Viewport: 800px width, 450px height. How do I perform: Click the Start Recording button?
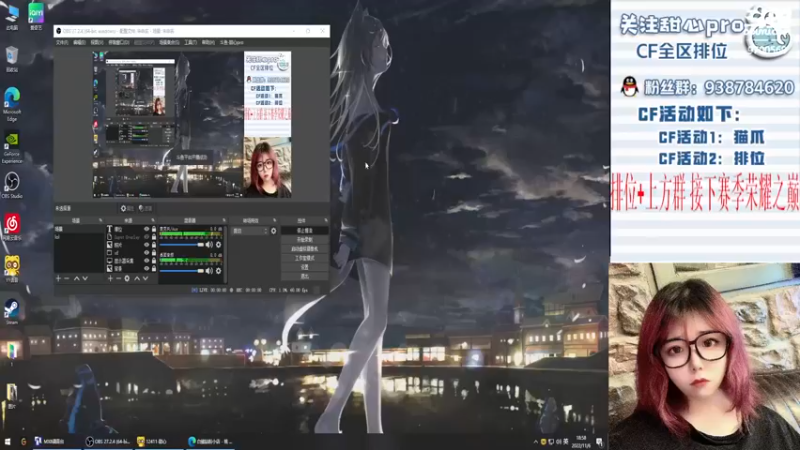[305, 240]
